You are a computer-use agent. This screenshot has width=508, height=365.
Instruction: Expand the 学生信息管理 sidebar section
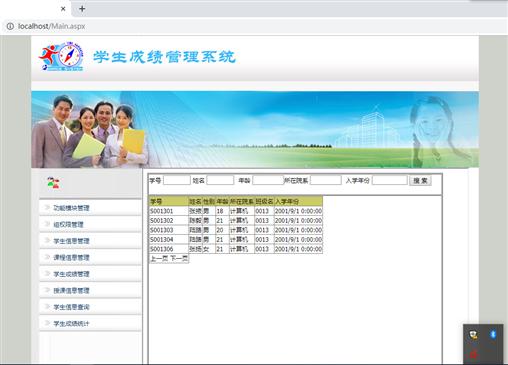(90, 241)
